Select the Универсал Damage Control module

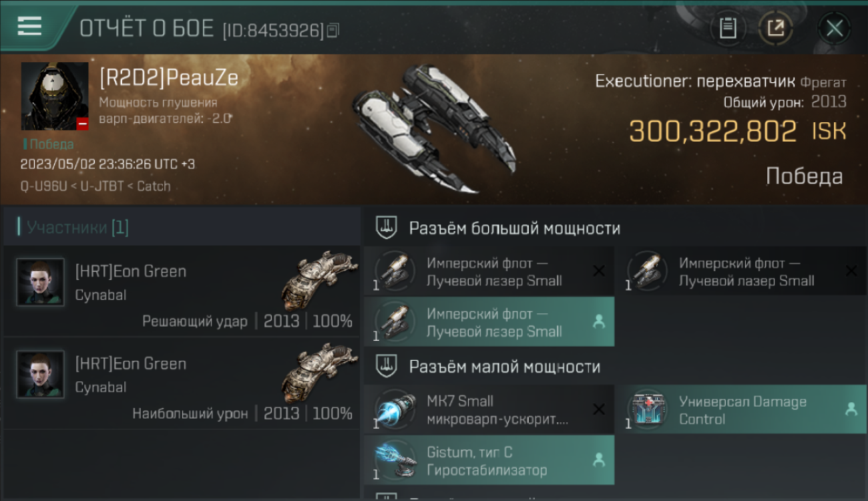point(742,409)
